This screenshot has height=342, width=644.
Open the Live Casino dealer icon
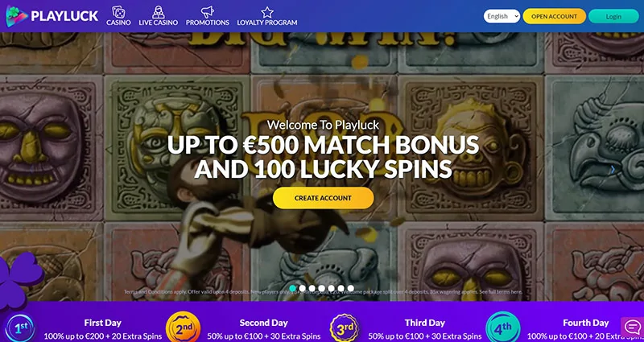158,11
